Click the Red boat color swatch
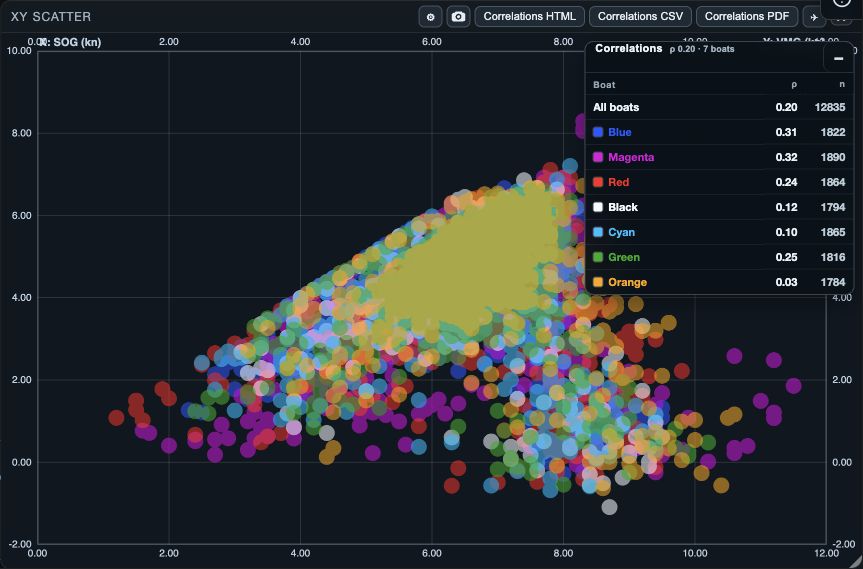This screenshot has height=569, width=863. coord(598,182)
